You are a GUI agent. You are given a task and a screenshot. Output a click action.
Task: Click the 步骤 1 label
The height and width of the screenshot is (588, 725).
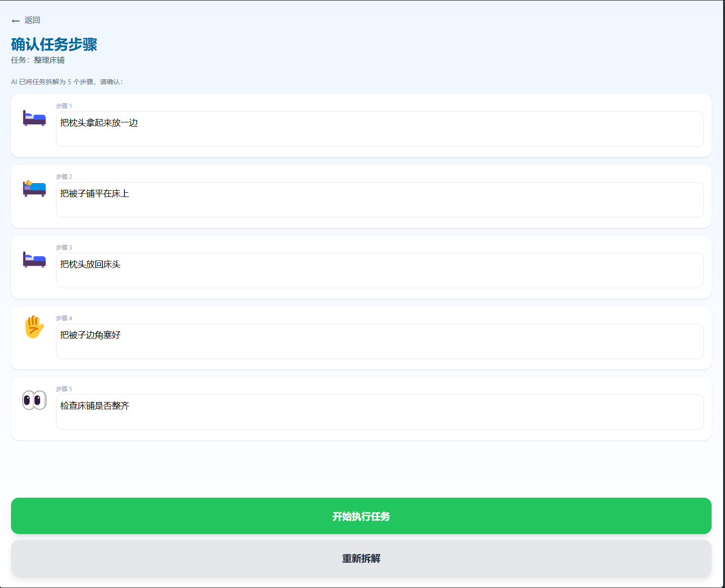pos(64,106)
